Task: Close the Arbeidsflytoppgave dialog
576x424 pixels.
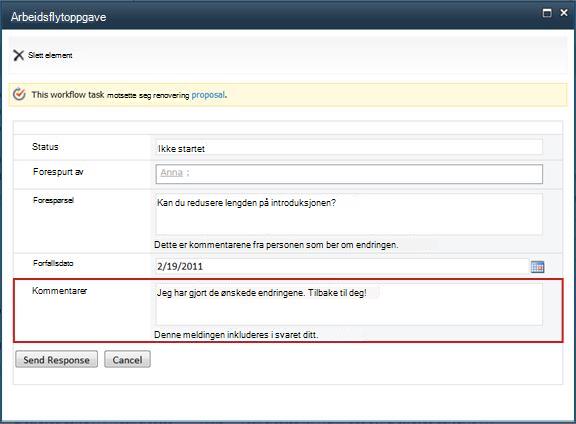Action: click(x=564, y=13)
